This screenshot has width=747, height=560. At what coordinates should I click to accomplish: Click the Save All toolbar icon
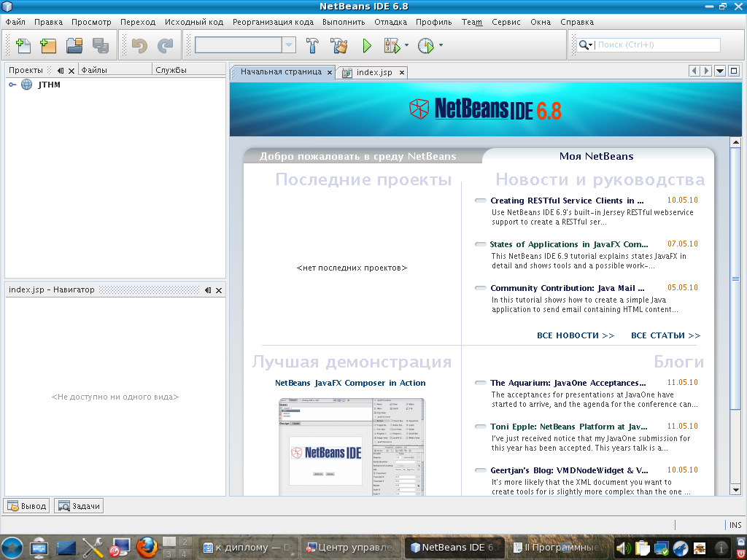[x=101, y=46]
